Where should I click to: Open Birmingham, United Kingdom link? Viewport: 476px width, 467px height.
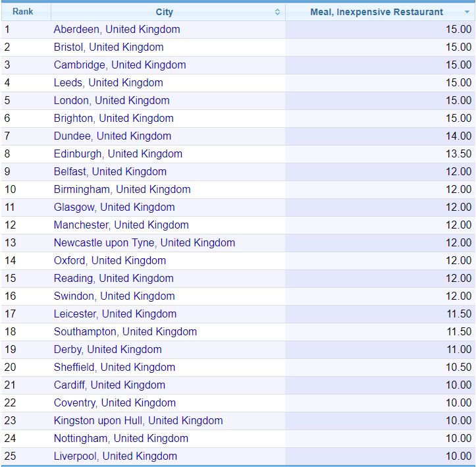(x=122, y=189)
